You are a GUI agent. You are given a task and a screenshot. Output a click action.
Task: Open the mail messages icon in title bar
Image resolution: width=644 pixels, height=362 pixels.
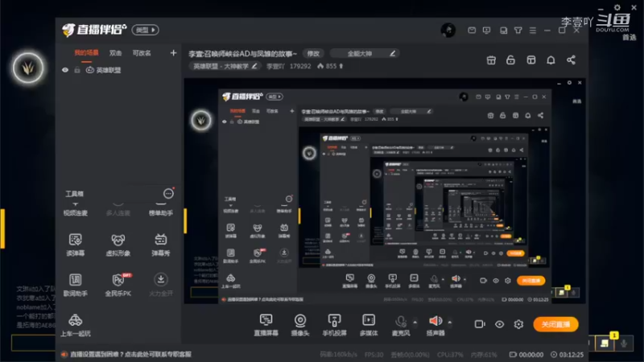pyautogui.click(x=472, y=31)
